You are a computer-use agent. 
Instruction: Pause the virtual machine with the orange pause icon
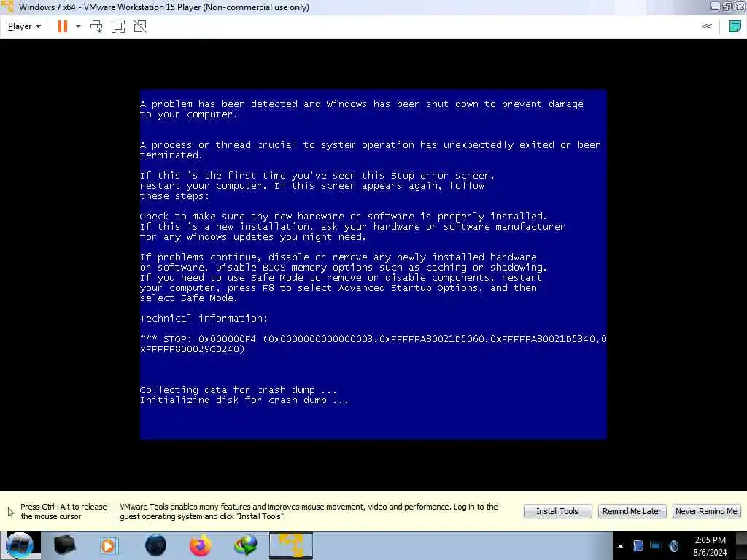coord(63,26)
